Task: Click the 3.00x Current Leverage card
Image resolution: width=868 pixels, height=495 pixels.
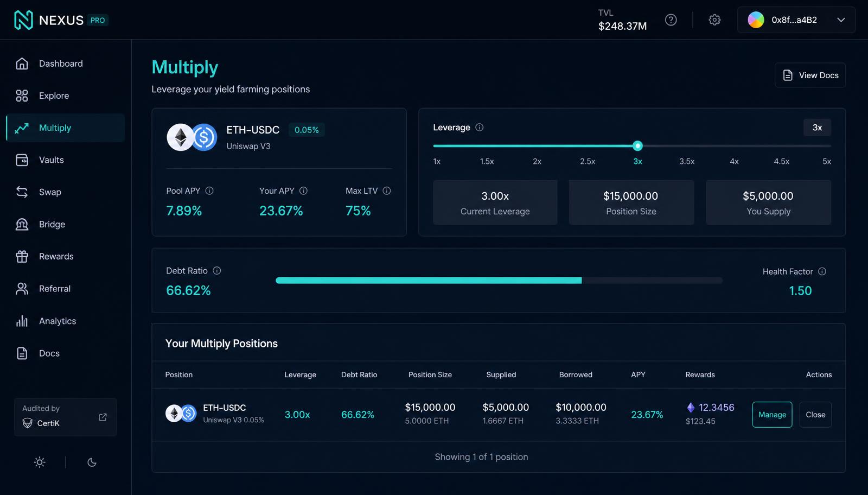Action: 495,202
